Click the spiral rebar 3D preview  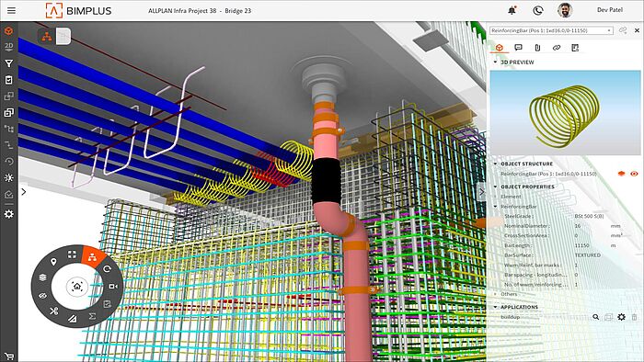[565, 113]
